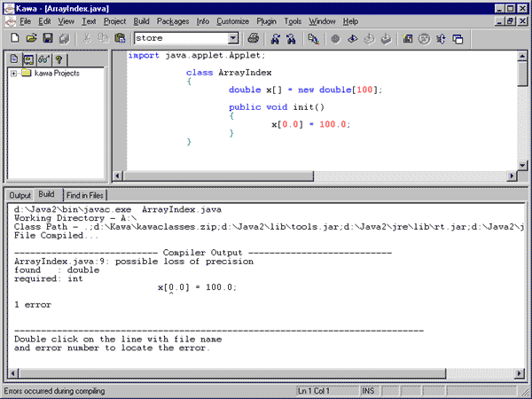Click the grayed step-into arrow icon
This screenshot has height=399, width=532.
coord(369,39)
